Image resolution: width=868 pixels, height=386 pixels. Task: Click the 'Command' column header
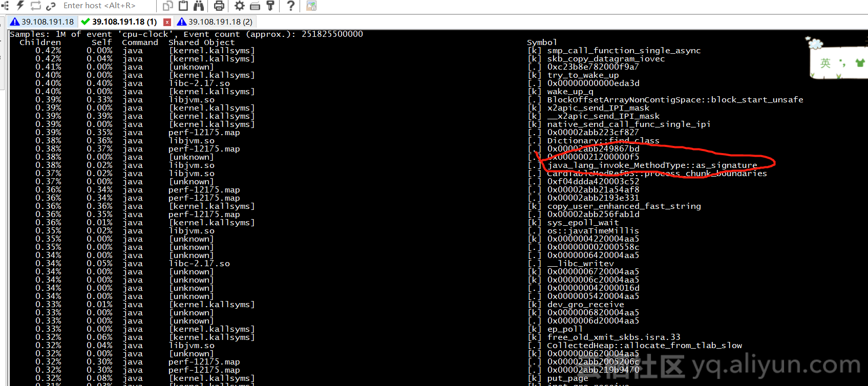click(140, 42)
